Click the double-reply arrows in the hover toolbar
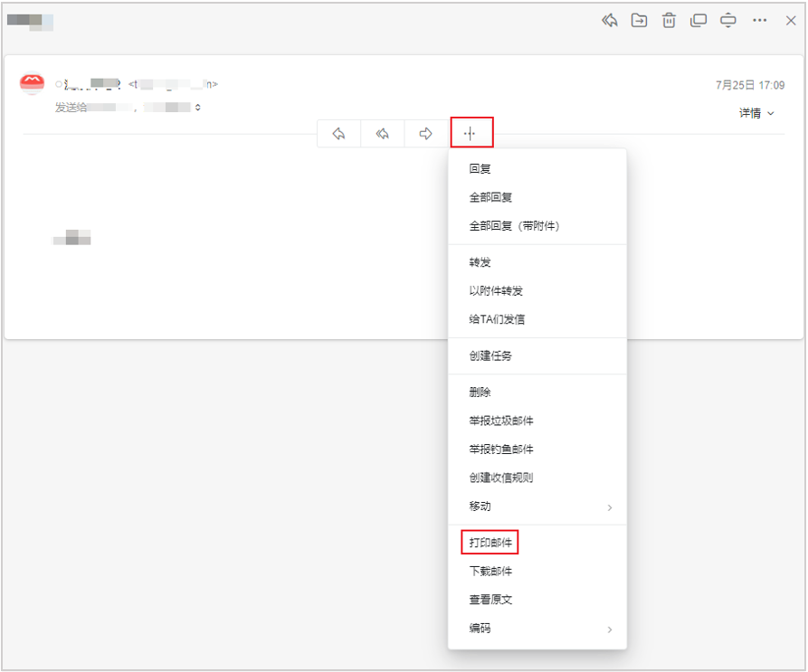The width and height of the screenshot is (808, 672). 381,133
